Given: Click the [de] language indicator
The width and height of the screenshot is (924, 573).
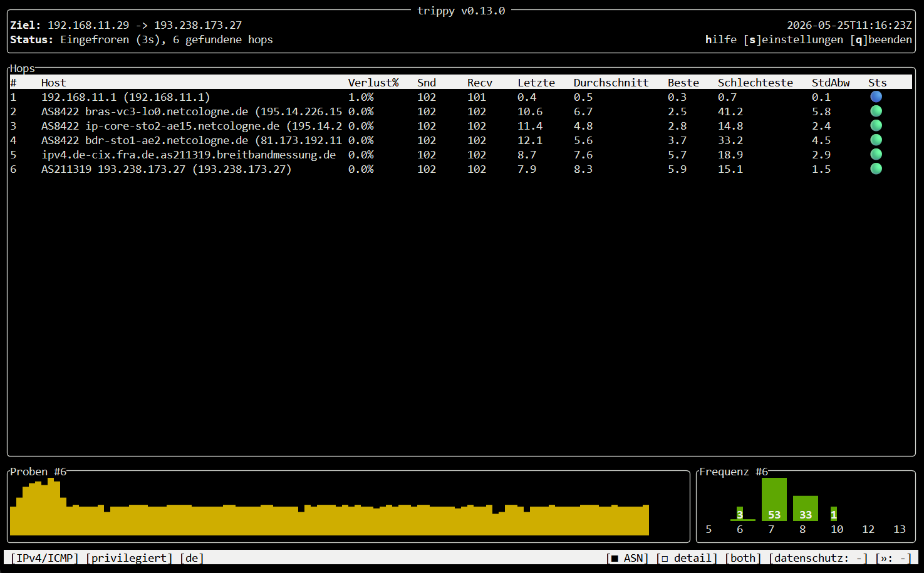Looking at the screenshot, I should point(192,558).
